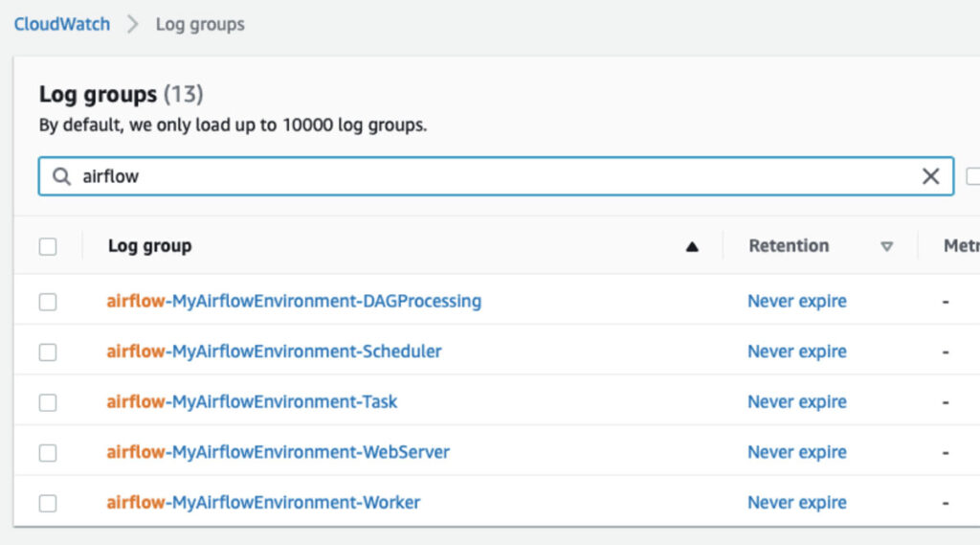Tick the select-all log groups checkbox
The width and height of the screenshot is (980, 545).
(x=48, y=247)
